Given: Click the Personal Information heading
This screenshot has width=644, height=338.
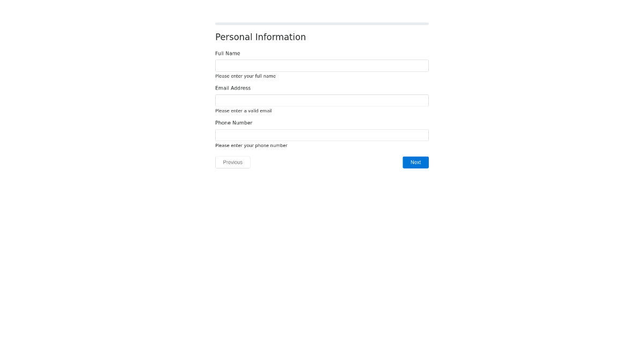Looking at the screenshot, I should pyautogui.click(x=260, y=37).
